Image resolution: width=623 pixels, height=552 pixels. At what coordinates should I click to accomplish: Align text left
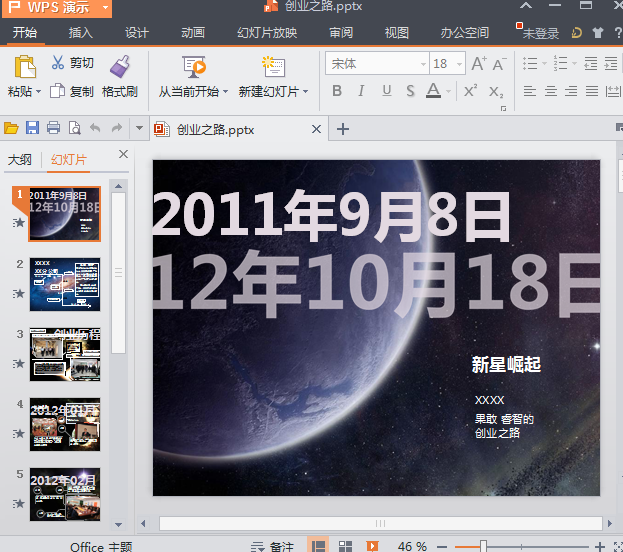pos(530,91)
